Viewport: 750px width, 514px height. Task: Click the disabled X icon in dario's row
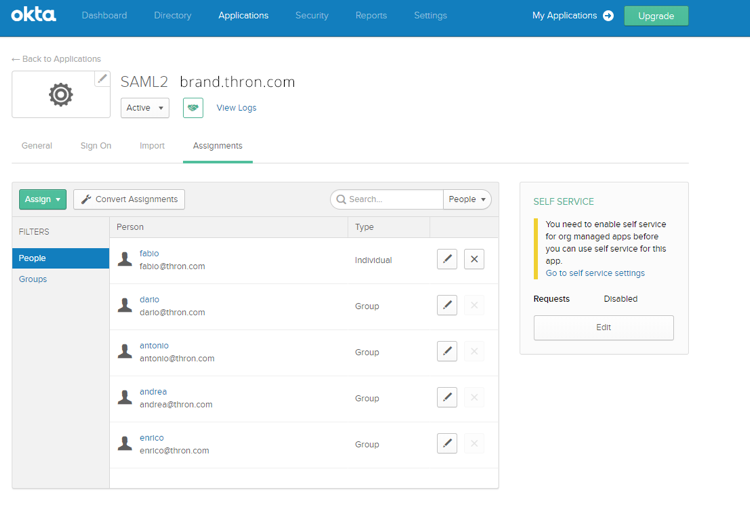point(474,305)
